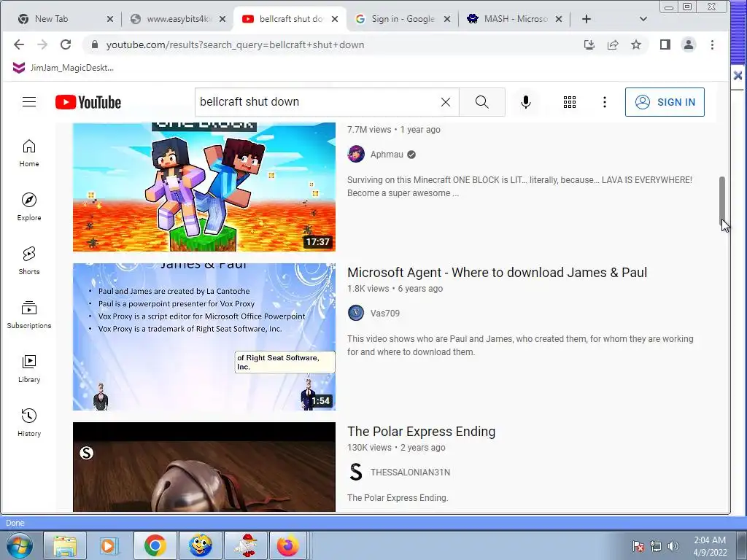This screenshot has width=747, height=560.
Task: Start voice search with the microphone
Action: pos(526,102)
